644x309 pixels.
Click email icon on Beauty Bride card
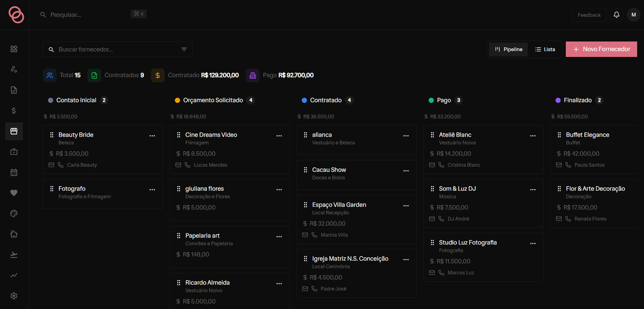tap(51, 165)
